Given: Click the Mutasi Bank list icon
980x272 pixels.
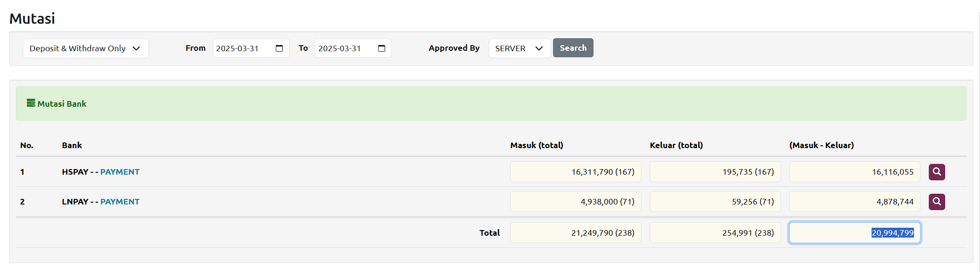Looking at the screenshot, I should coord(31,103).
